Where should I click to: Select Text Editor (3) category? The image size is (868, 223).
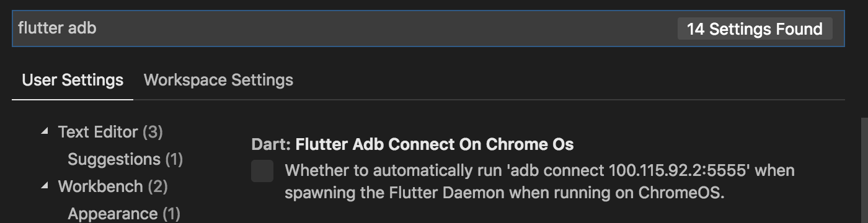(110, 132)
